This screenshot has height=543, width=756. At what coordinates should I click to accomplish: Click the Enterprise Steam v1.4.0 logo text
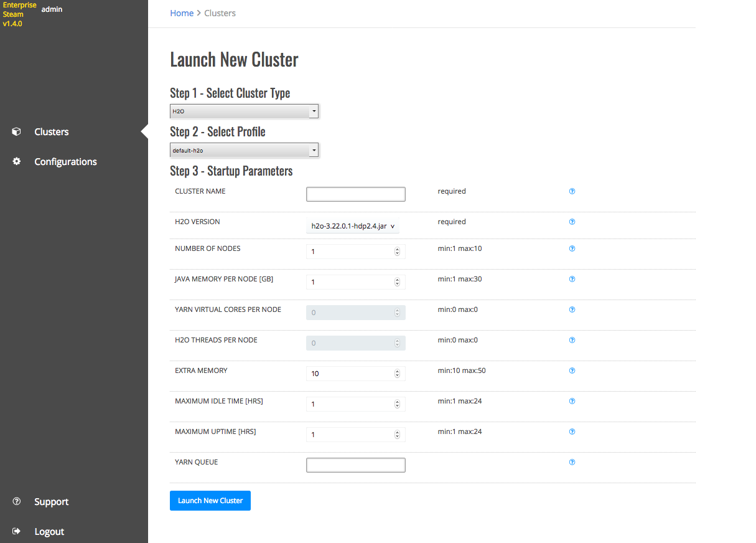[19, 14]
